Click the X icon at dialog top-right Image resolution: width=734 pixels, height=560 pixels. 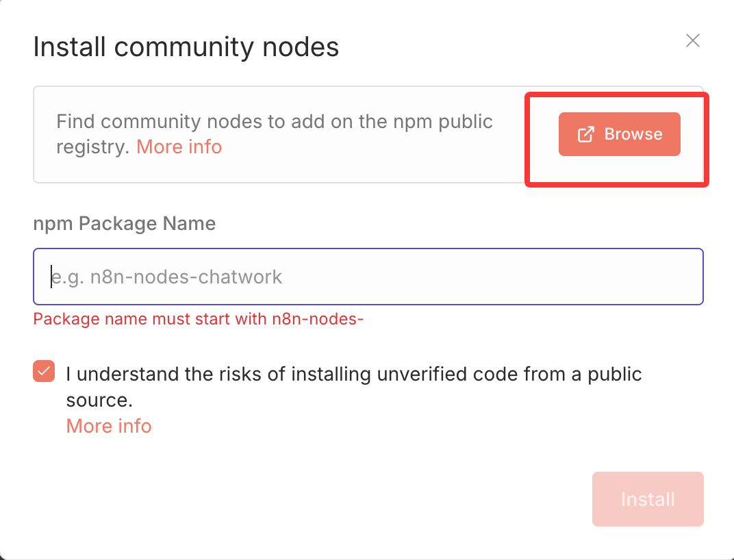(x=693, y=41)
